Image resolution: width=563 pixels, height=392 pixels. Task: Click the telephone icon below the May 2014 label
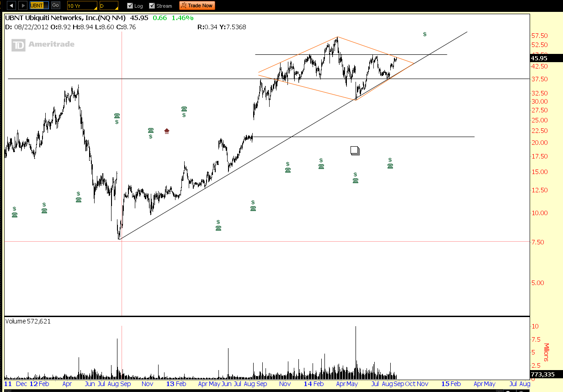pyautogui.click(x=356, y=180)
